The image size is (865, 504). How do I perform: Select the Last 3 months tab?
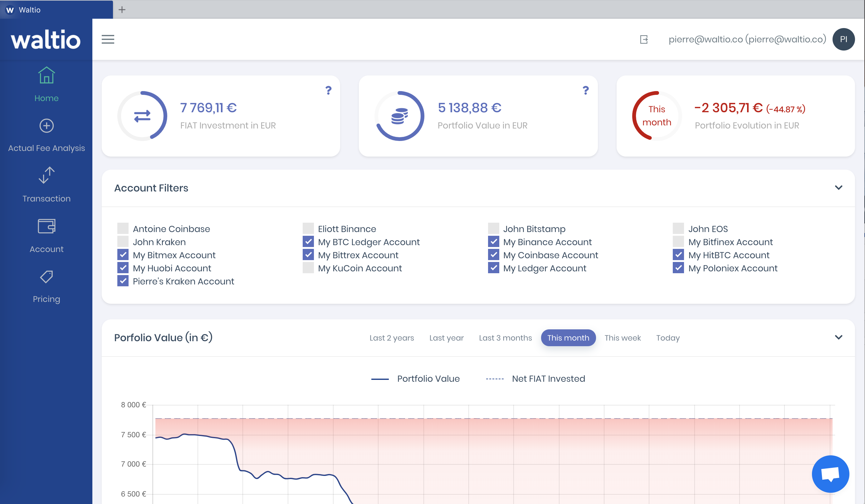505,338
